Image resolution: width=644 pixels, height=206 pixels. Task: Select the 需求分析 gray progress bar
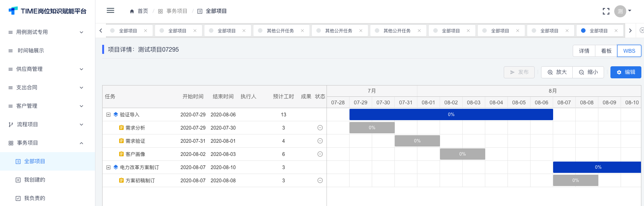372,128
